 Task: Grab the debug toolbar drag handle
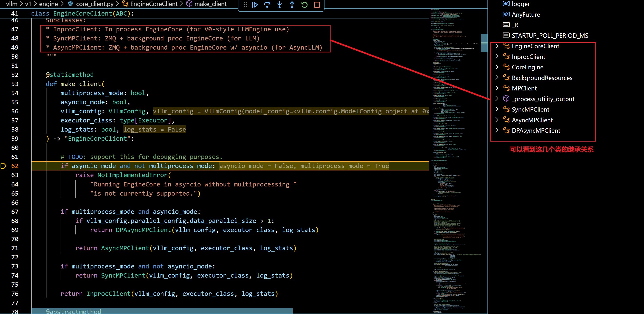[x=246, y=5]
